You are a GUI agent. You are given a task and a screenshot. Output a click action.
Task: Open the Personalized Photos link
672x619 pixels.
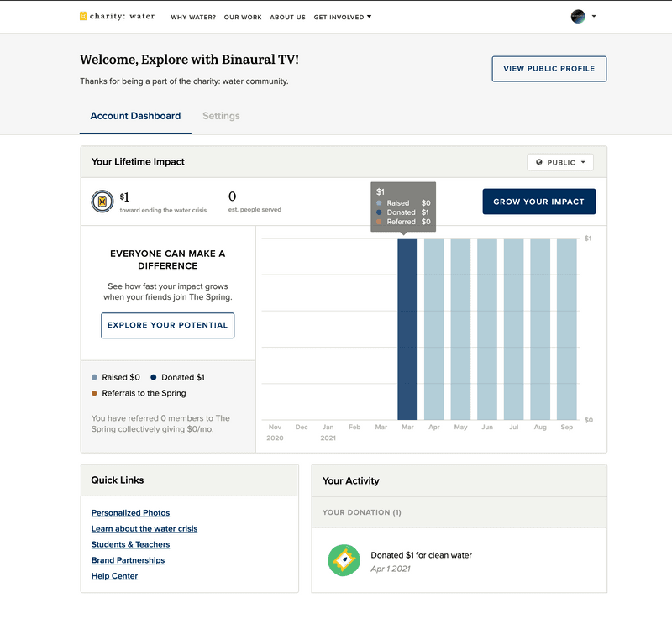pos(130,513)
